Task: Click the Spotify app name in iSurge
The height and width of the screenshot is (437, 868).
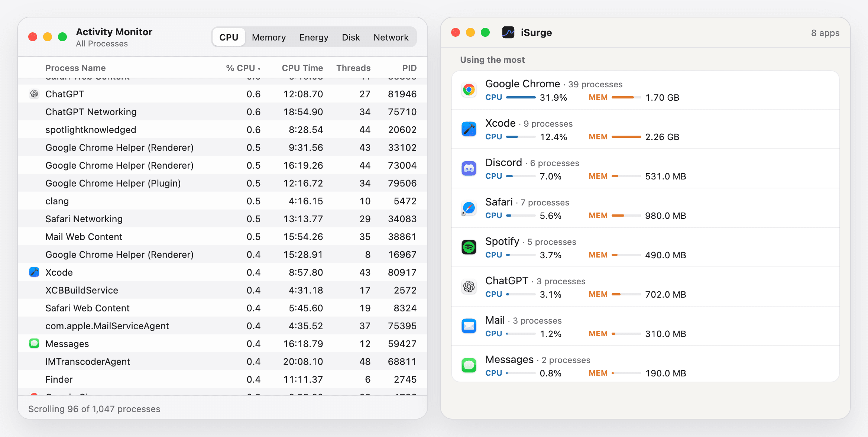Action: tap(502, 242)
